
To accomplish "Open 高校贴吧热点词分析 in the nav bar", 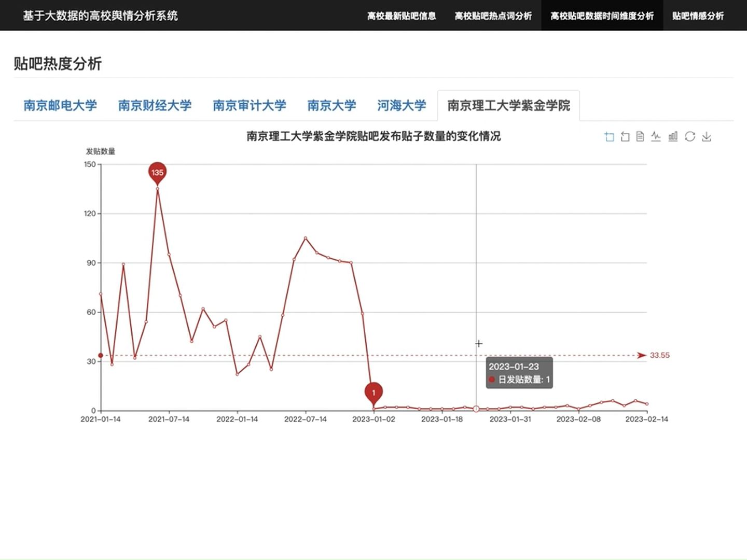I will 493,16.
